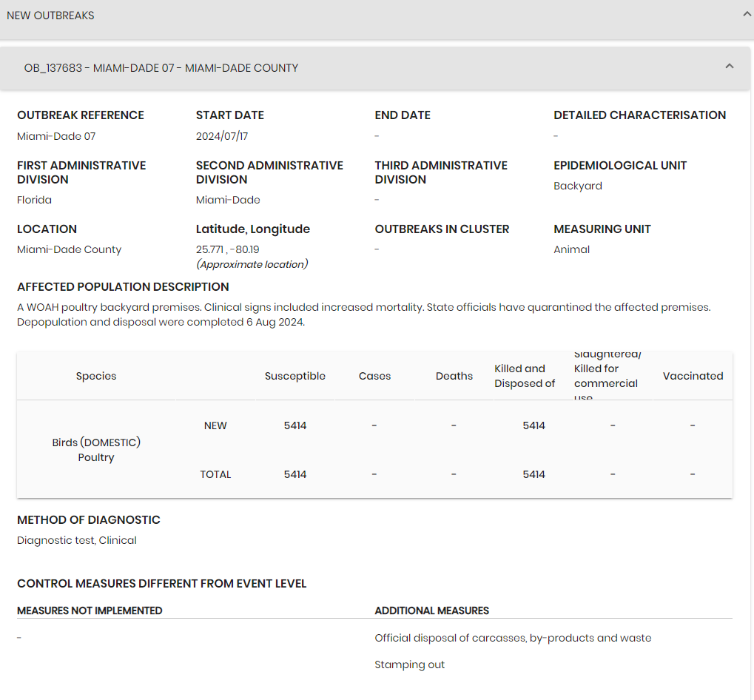Collapse the NEW OUTBREAKS section chevron
The width and height of the screenshot is (754, 700).
click(x=747, y=13)
